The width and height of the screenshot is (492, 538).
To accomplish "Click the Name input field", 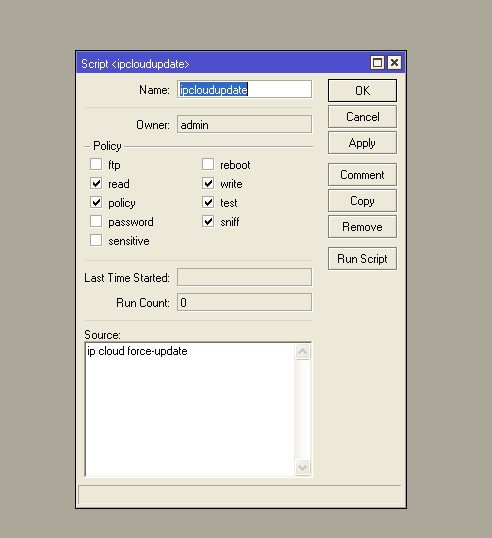I will 244,90.
